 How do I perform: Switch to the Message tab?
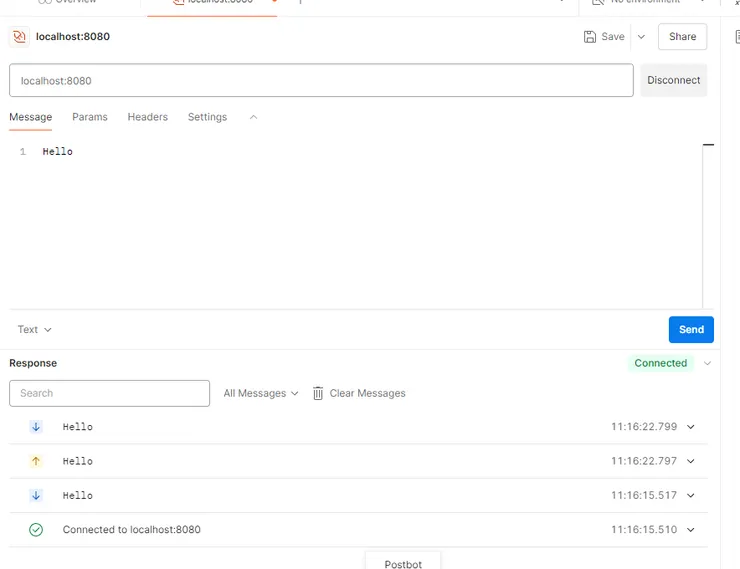[x=31, y=117]
